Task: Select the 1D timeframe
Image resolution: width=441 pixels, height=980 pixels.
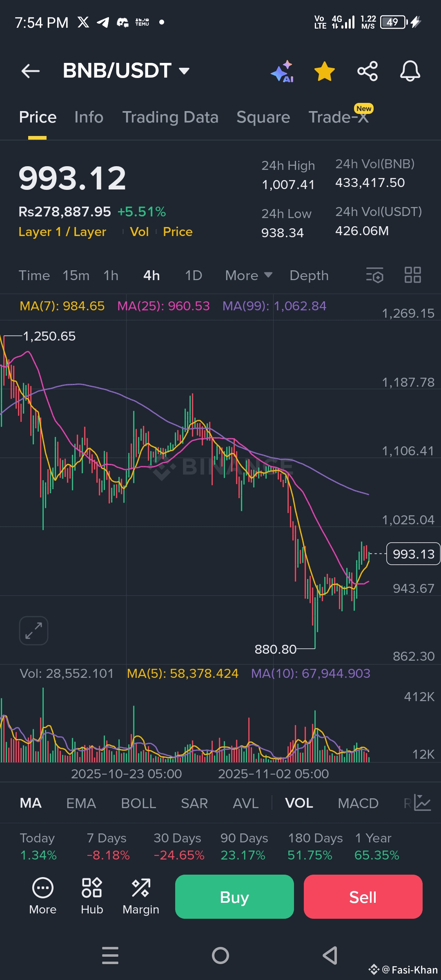Action: click(194, 276)
